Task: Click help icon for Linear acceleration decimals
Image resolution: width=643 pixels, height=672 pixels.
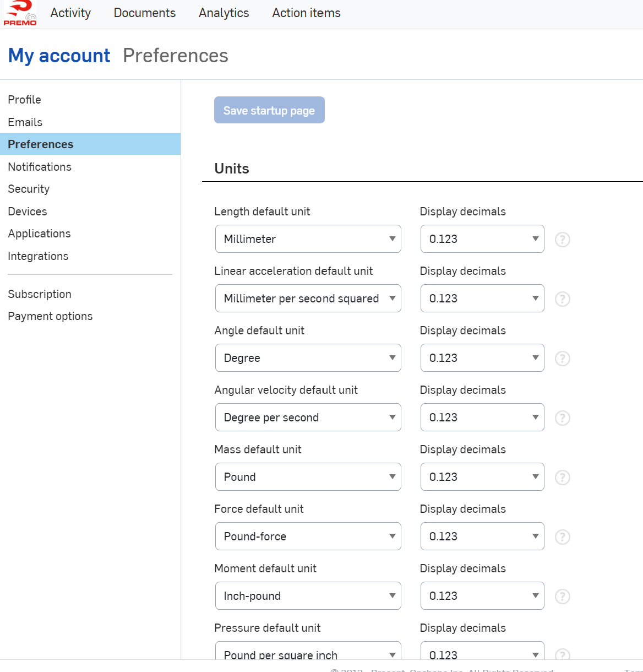Action: pos(562,299)
